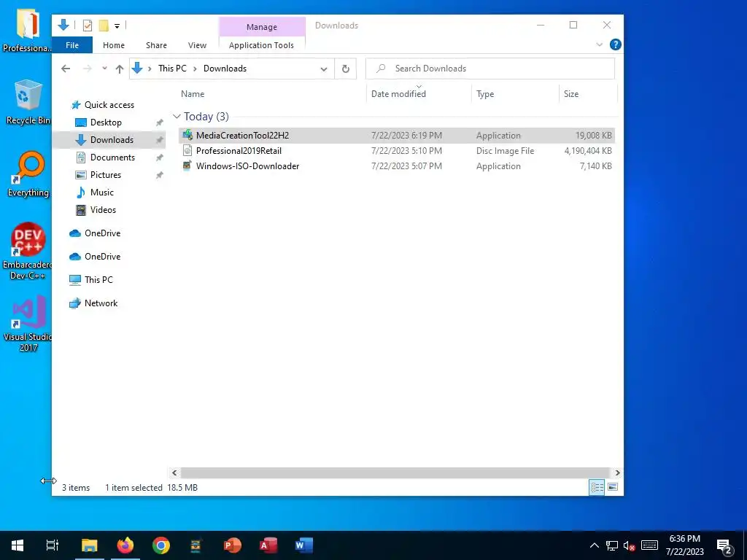
Task: Unpin Desktop using its pin icon
Action: (x=159, y=122)
